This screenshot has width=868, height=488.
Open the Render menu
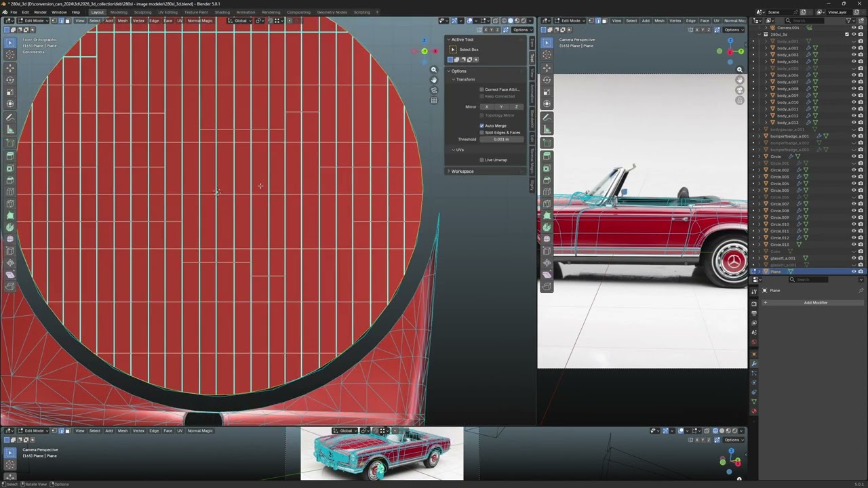(x=40, y=12)
